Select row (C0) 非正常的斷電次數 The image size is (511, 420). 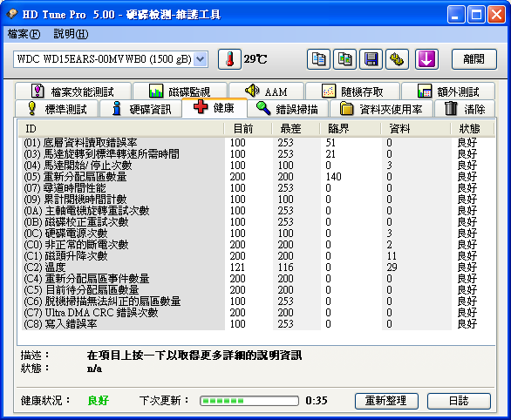tap(258, 245)
